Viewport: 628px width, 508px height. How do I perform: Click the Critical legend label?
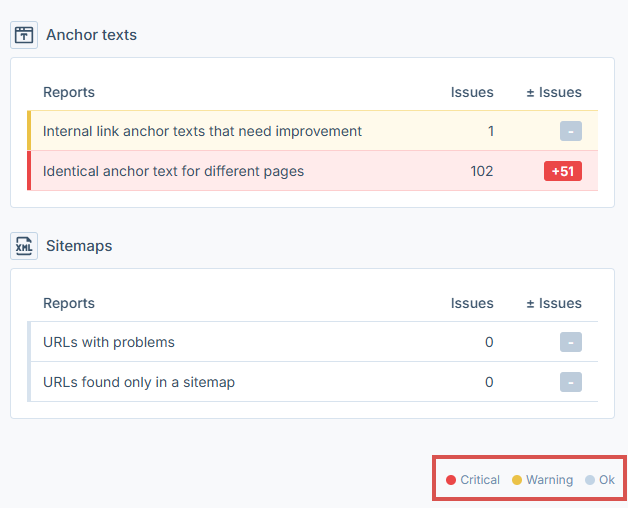[x=480, y=480]
